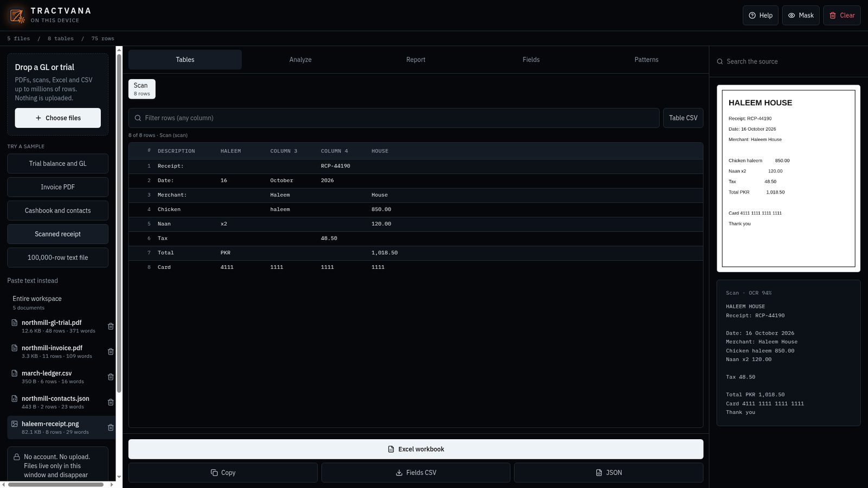Click the magnifier icon in Filter rows
The height and width of the screenshot is (488, 868).
[138, 118]
